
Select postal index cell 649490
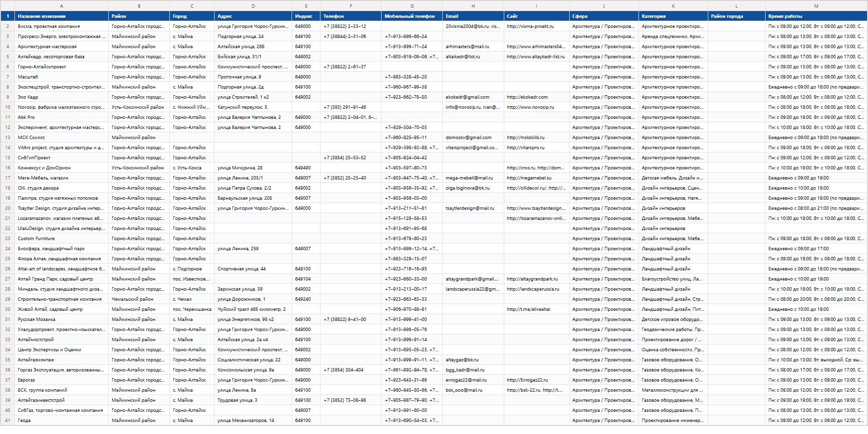[x=306, y=168]
